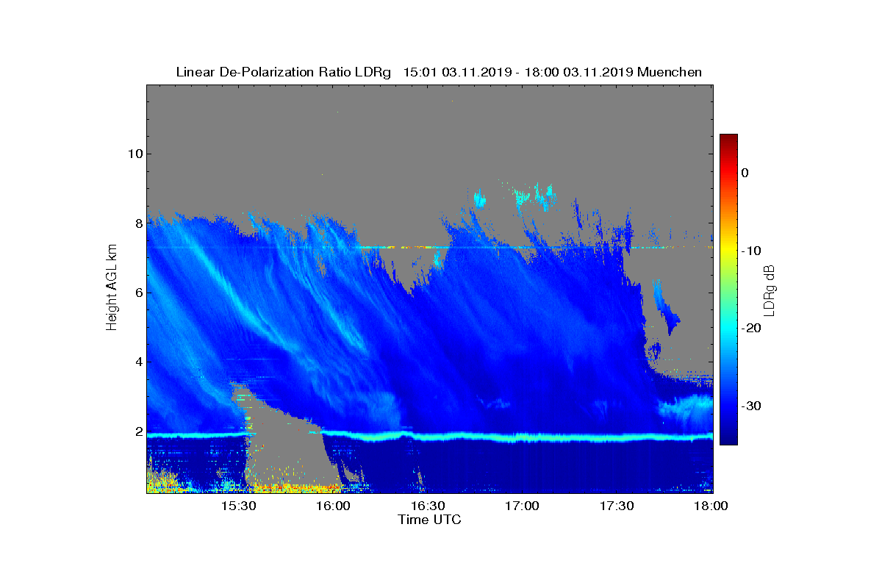Viewport: 882px width, 588px height.
Task: Click the cyan patch above 8 km near 17:00
Action: 534,196
